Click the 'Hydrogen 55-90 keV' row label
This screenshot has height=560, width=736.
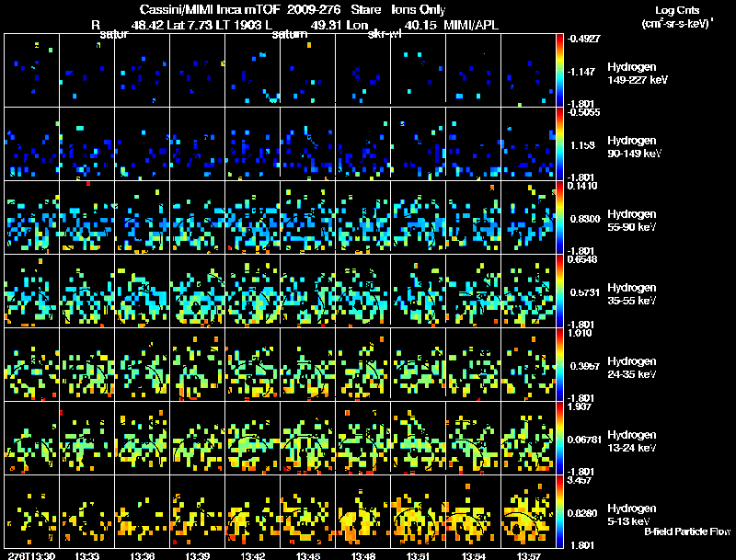click(x=632, y=221)
